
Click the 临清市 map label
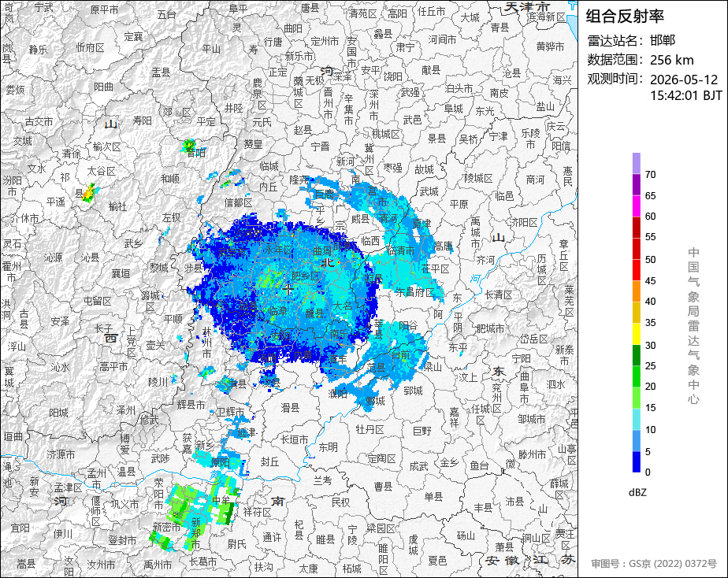(x=400, y=250)
